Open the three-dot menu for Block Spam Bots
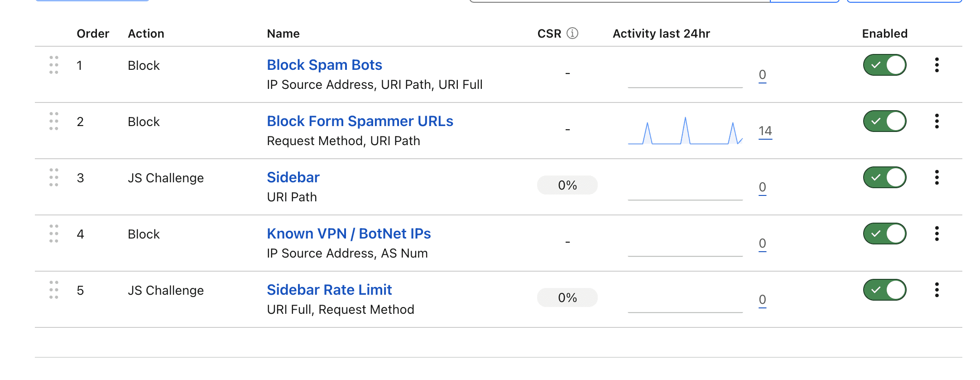Viewport: 980px width, 380px height. (x=937, y=65)
